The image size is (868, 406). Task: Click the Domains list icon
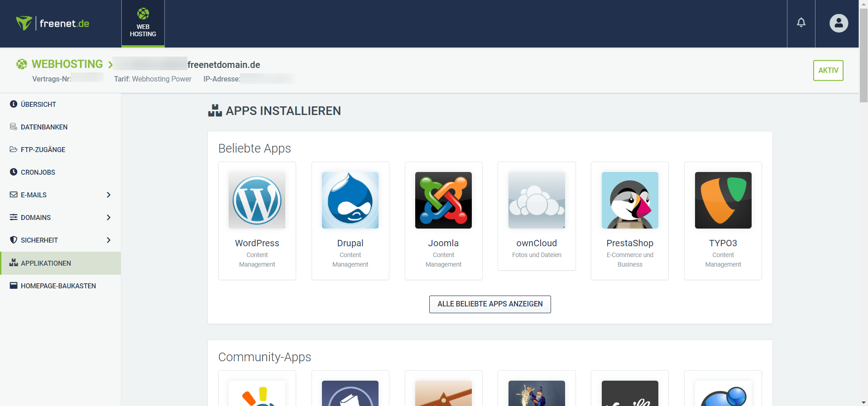[x=14, y=217]
